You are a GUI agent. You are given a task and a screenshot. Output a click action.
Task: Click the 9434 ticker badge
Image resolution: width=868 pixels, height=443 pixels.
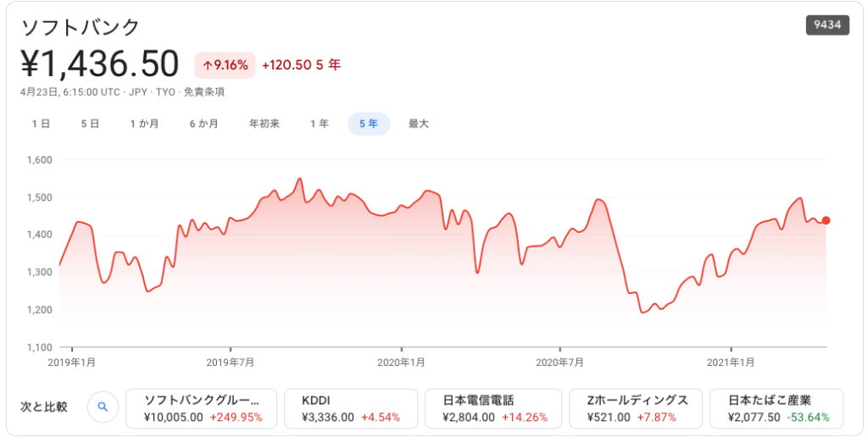pos(827,25)
